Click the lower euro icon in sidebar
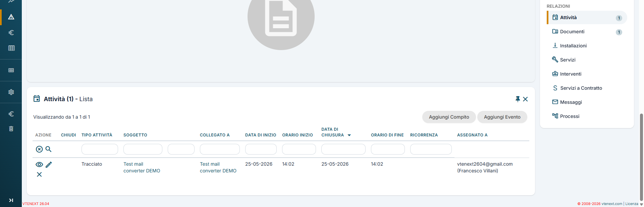 tap(11, 114)
